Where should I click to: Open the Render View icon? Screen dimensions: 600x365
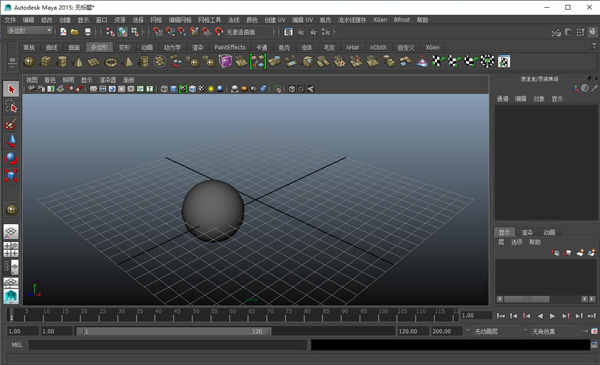[289, 32]
